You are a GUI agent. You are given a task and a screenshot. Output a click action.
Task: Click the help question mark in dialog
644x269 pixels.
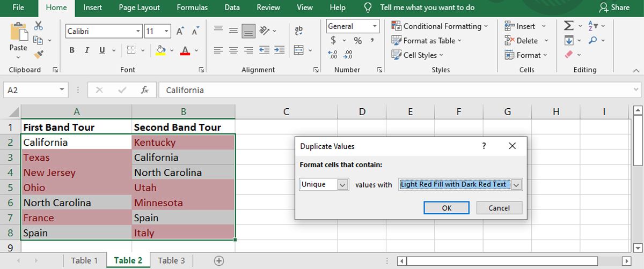[x=484, y=146]
